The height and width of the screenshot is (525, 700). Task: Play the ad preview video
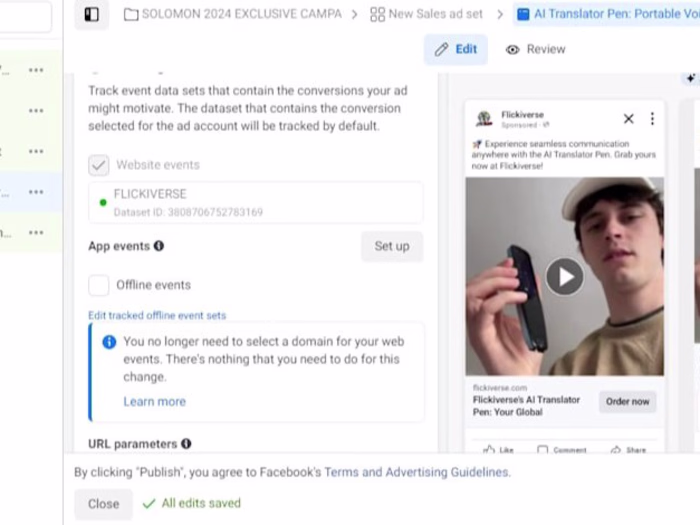click(565, 277)
